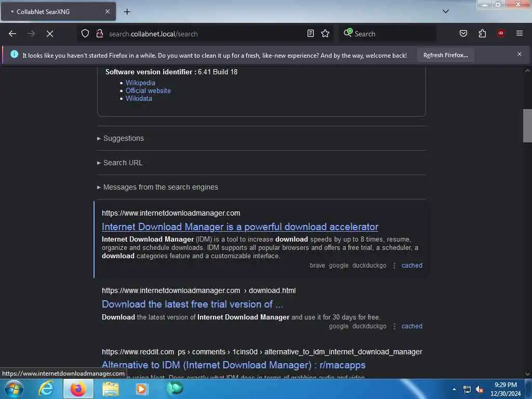Expand the Suggestions section
The height and width of the screenshot is (399, 532).
point(121,138)
